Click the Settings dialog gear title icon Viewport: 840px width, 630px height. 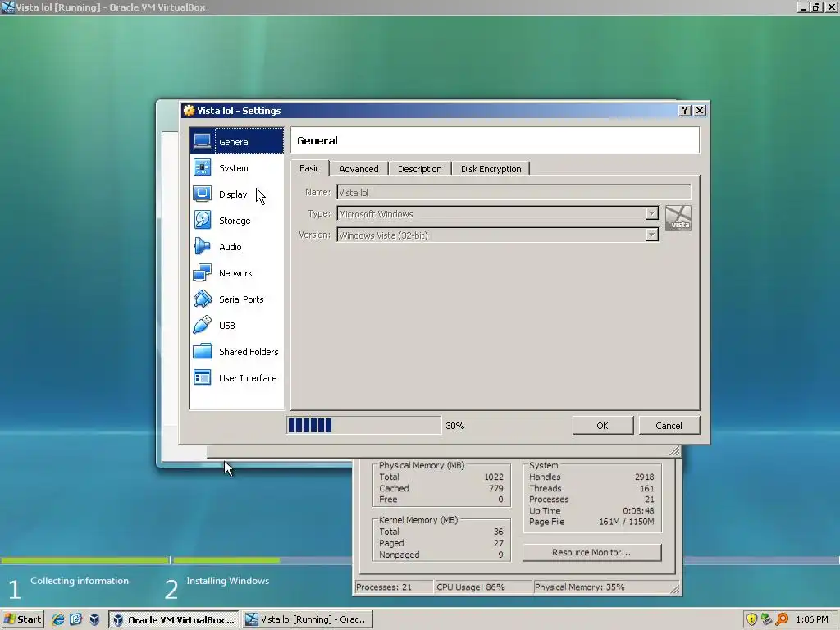tap(189, 111)
